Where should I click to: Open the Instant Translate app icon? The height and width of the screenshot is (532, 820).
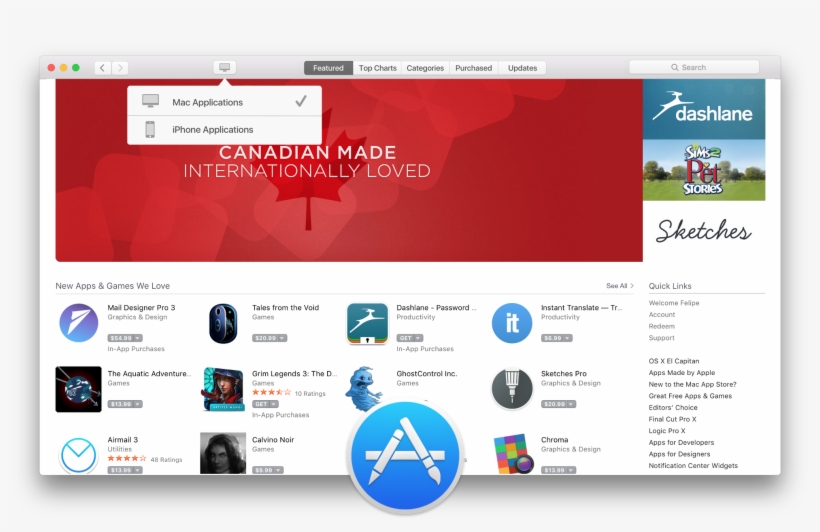511,323
